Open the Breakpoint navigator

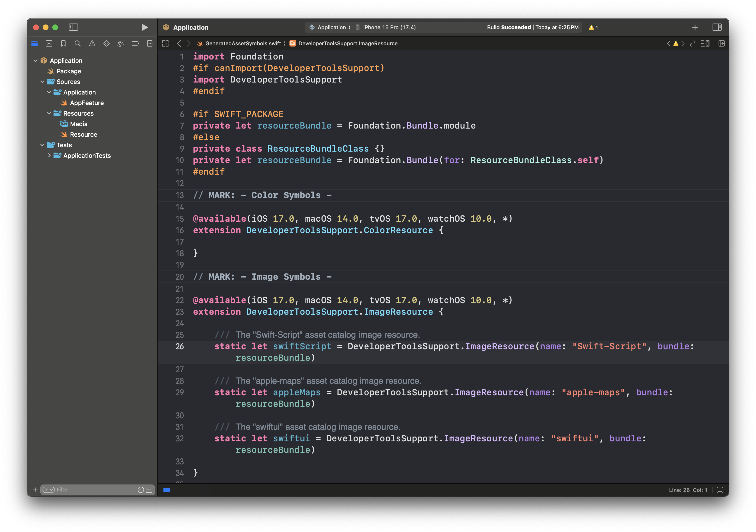coord(135,43)
